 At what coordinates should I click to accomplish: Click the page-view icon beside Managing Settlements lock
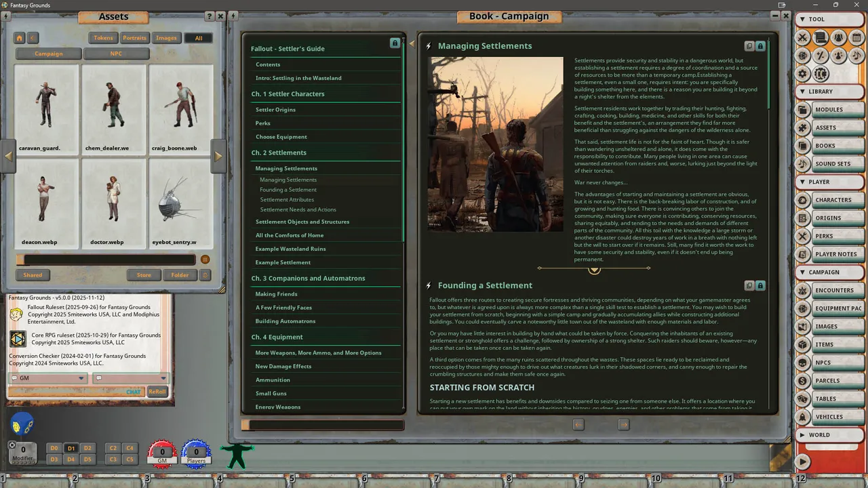749,46
